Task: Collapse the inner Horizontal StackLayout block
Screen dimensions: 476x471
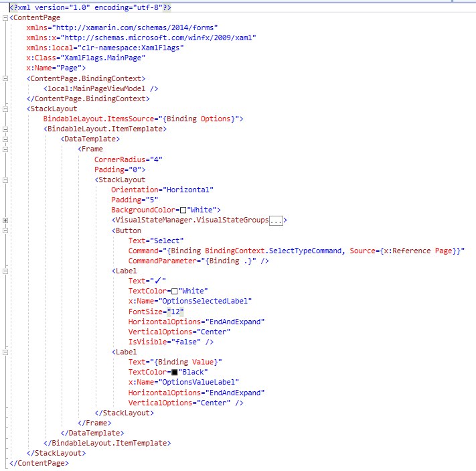Action: click(5, 180)
